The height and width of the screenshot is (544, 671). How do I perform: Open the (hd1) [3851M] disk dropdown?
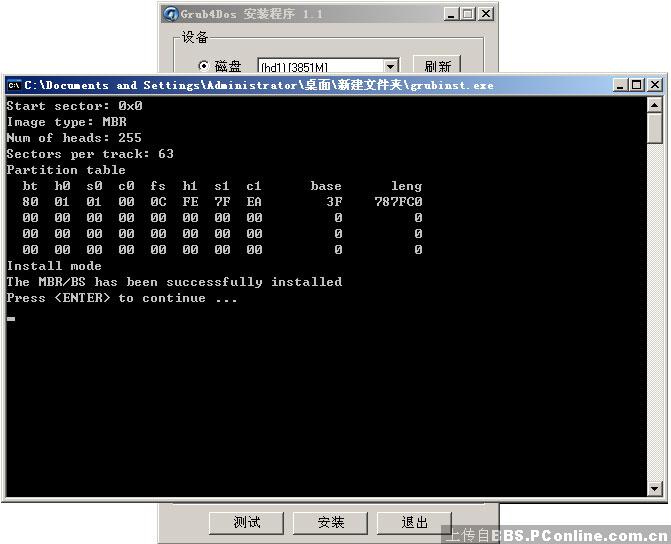click(390, 66)
